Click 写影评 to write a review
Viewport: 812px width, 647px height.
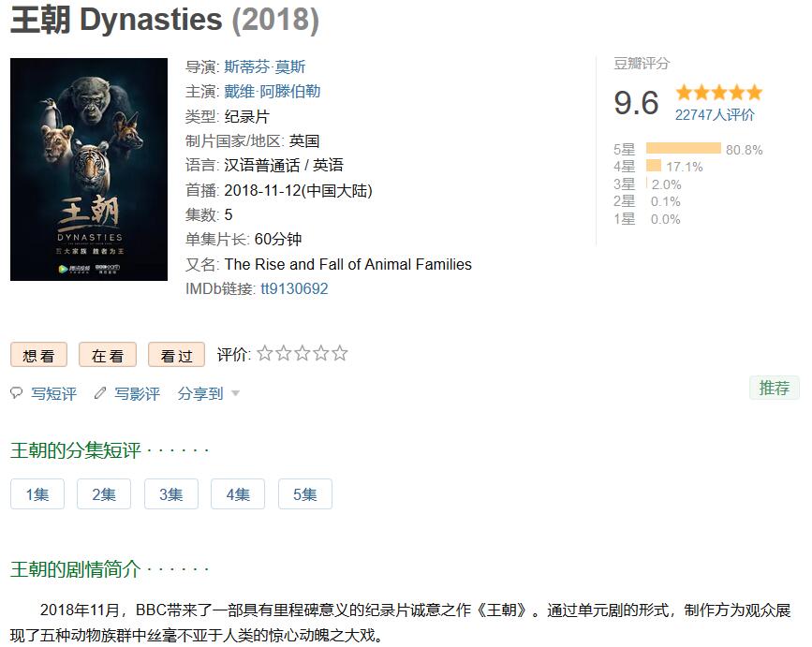(138, 394)
